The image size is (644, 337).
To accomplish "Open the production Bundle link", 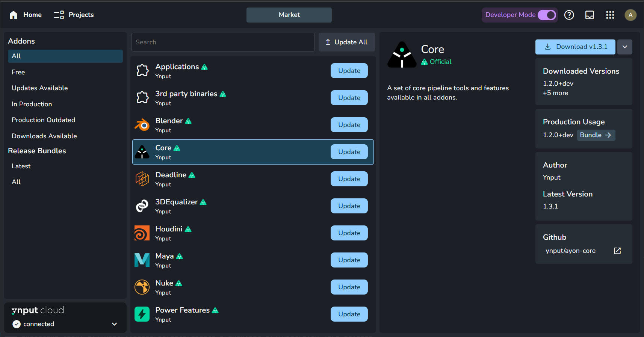I will [596, 135].
